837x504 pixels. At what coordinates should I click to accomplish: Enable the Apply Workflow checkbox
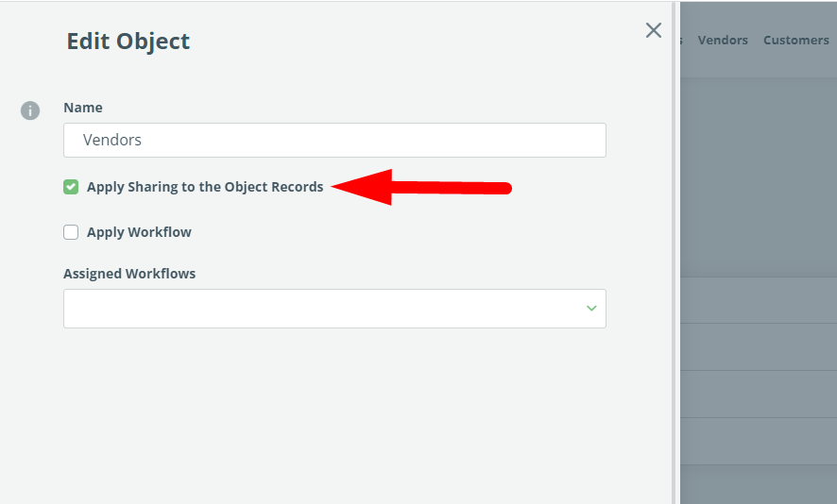71,232
